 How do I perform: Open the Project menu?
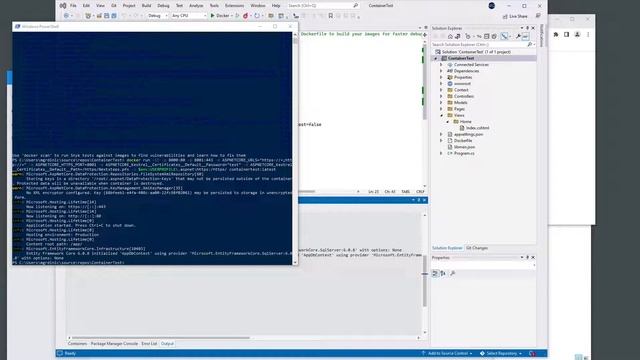click(129, 6)
